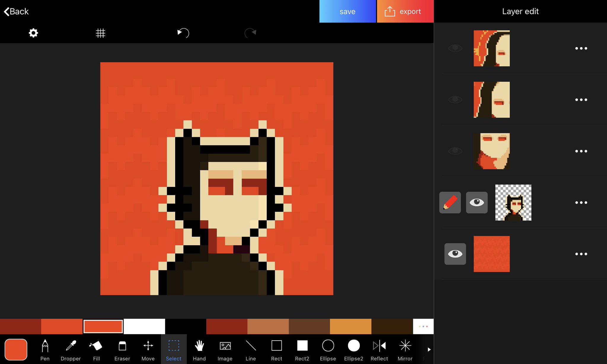Viewport: 607px width, 364px height.
Task: Select the Pen tool
Action: pyautogui.click(x=45, y=349)
